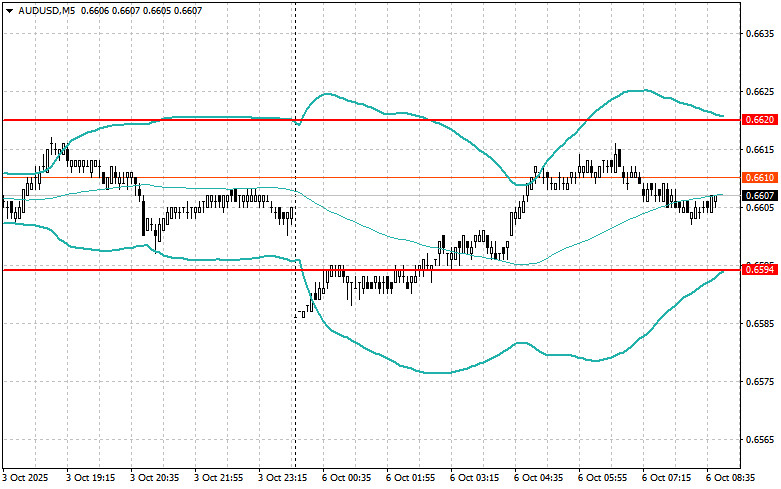781x489 pixels.
Task: Click the AUDUSD,M5 chart title text
Action: click(x=47, y=10)
